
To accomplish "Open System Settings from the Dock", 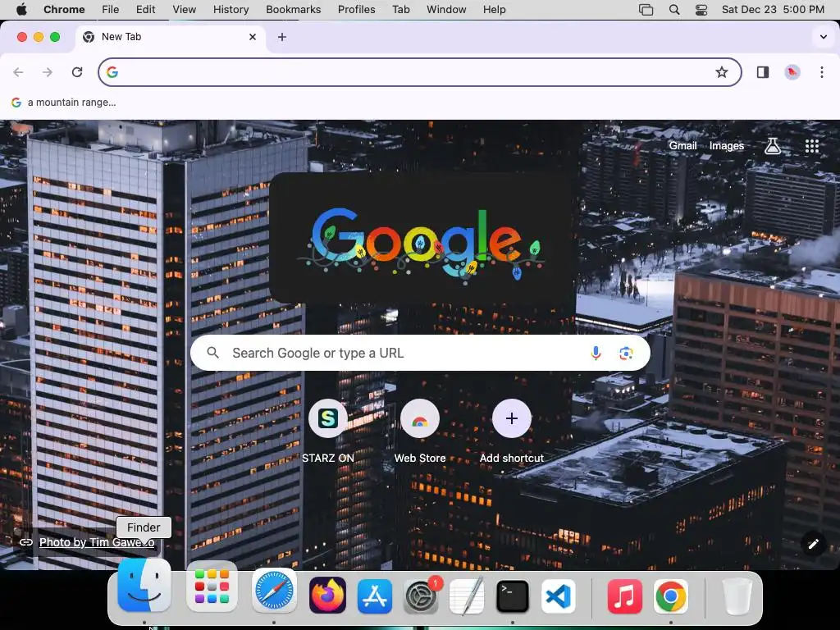I will (x=421, y=596).
